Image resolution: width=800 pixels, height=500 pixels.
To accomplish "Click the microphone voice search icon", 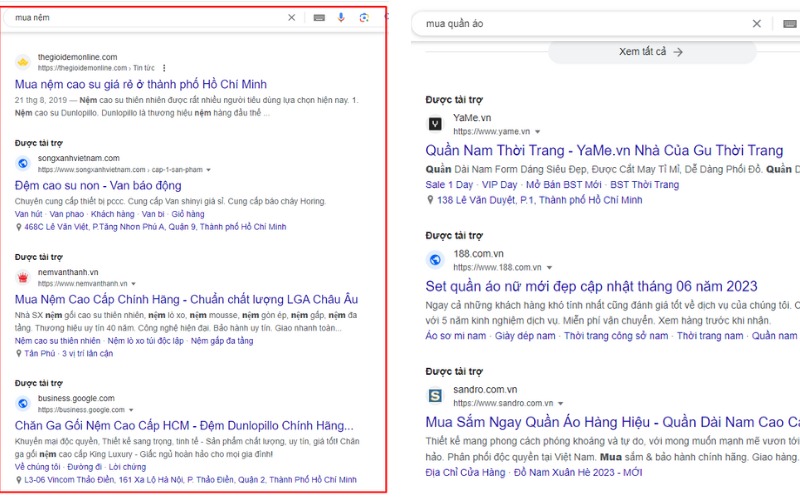I will 341,17.
